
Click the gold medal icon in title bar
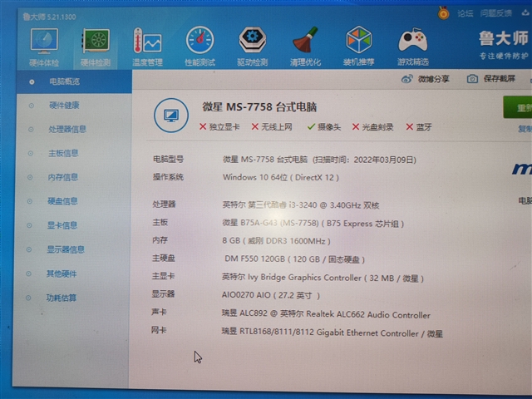click(x=443, y=13)
